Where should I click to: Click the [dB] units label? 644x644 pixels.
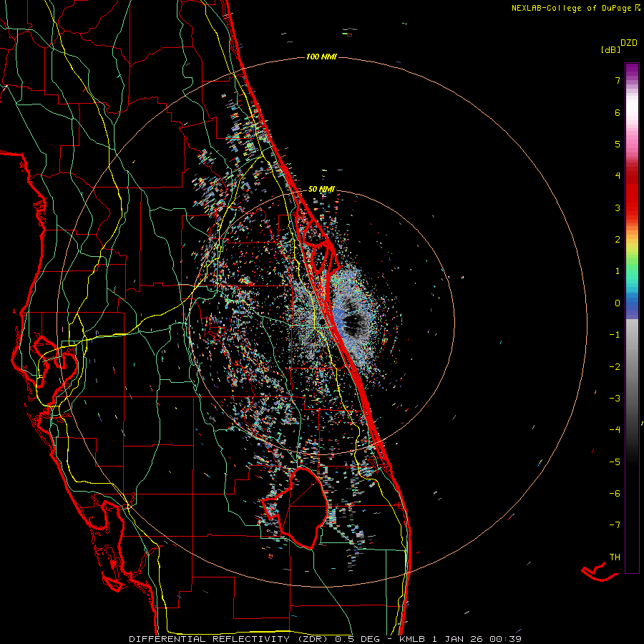(610, 49)
